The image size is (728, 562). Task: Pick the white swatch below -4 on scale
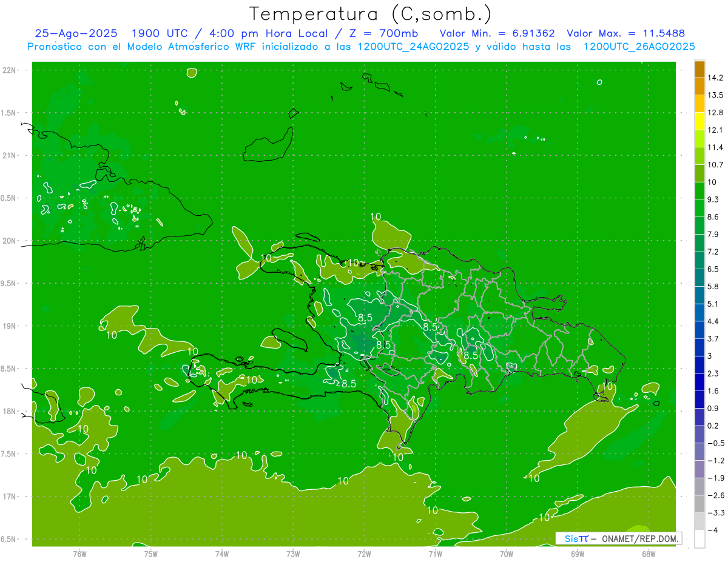click(699, 539)
